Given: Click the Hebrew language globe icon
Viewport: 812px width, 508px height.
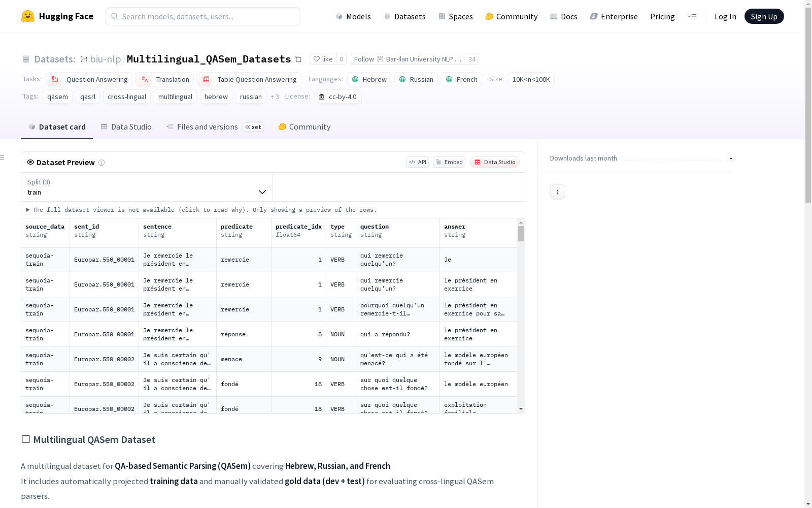Looking at the screenshot, I should 355,79.
